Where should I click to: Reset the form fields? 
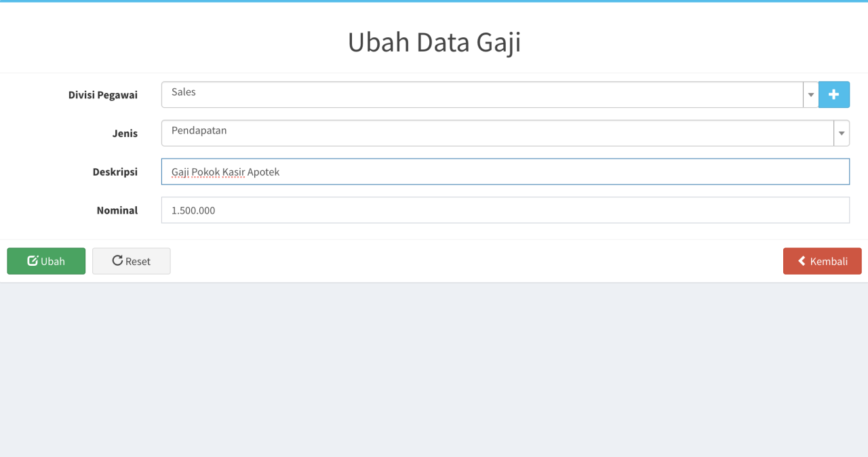click(132, 261)
